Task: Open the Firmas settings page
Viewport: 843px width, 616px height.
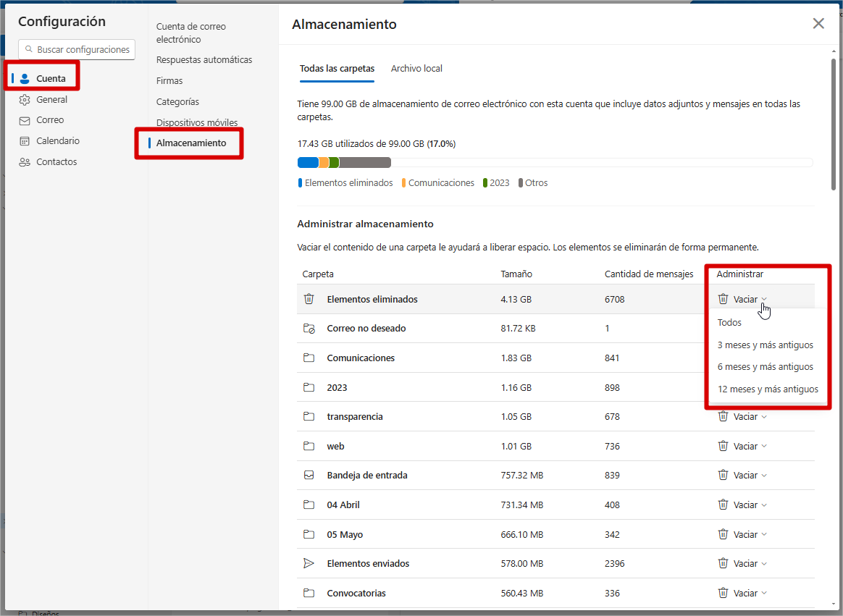Action: point(169,81)
